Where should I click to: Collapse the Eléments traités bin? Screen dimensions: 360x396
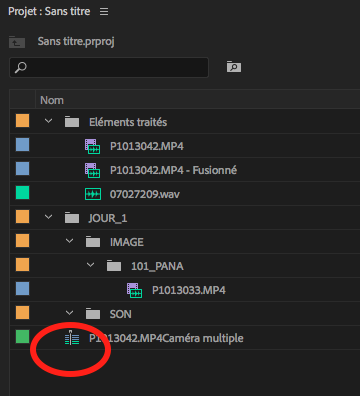[48, 121]
